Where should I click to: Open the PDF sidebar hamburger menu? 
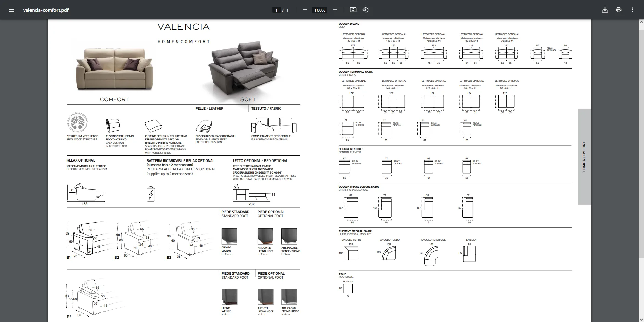coord(12,10)
